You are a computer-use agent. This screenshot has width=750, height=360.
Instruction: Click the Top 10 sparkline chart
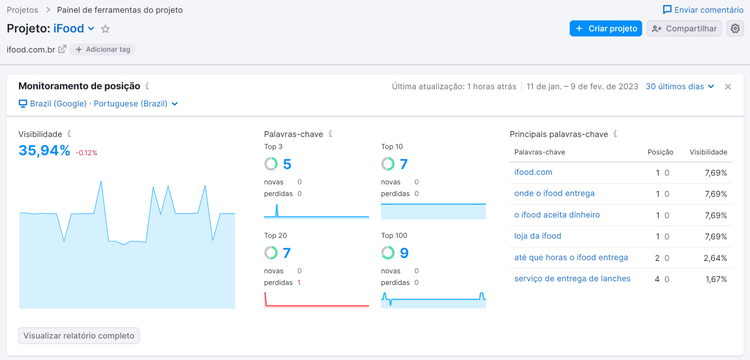433,211
